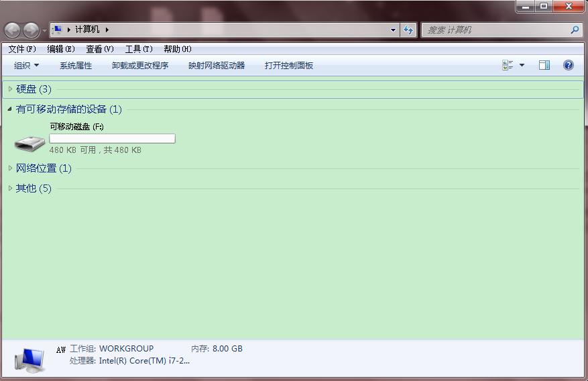Expand the 其他 (5) group

coord(11,188)
